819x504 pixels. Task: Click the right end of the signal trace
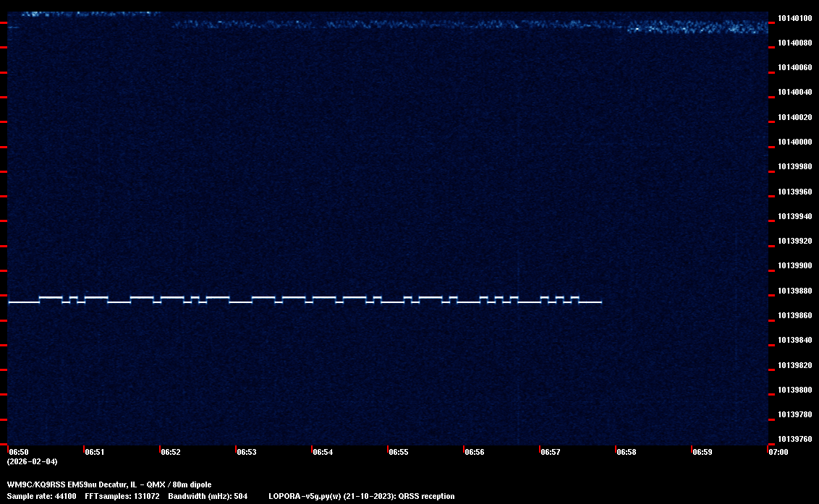click(600, 302)
